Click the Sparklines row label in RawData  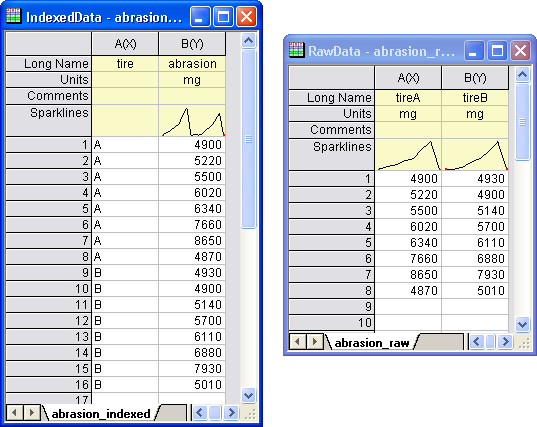click(x=331, y=155)
